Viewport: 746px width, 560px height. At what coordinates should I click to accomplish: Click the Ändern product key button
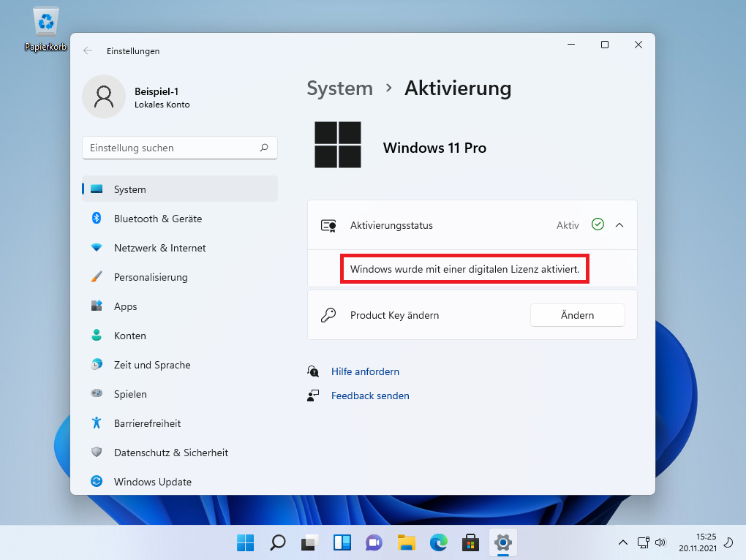point(577,315)
